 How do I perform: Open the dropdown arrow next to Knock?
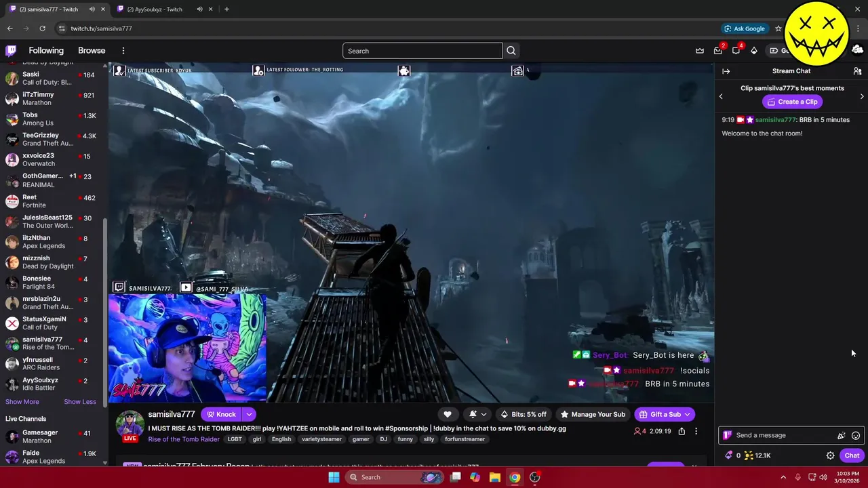pos(249,414)
